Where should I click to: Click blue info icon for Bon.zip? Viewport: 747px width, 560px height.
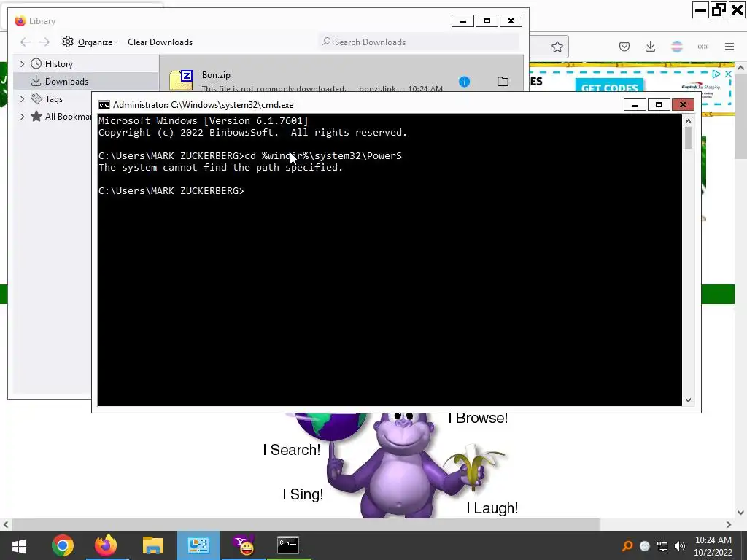tap(464, 82)
